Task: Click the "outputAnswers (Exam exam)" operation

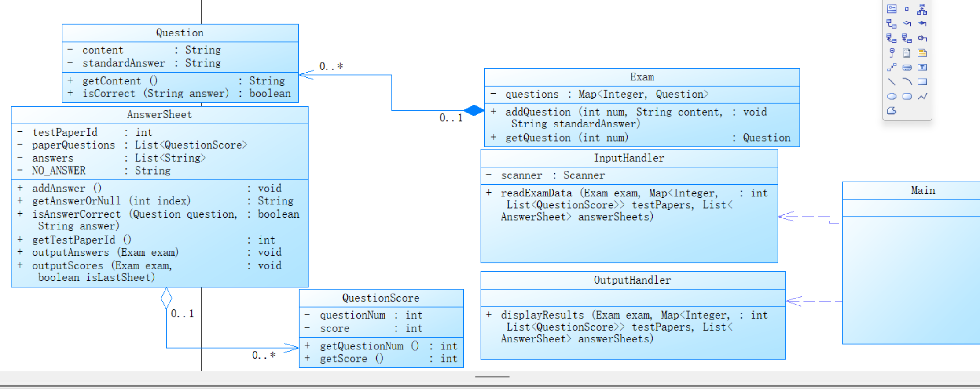Action: coord(149,253)
